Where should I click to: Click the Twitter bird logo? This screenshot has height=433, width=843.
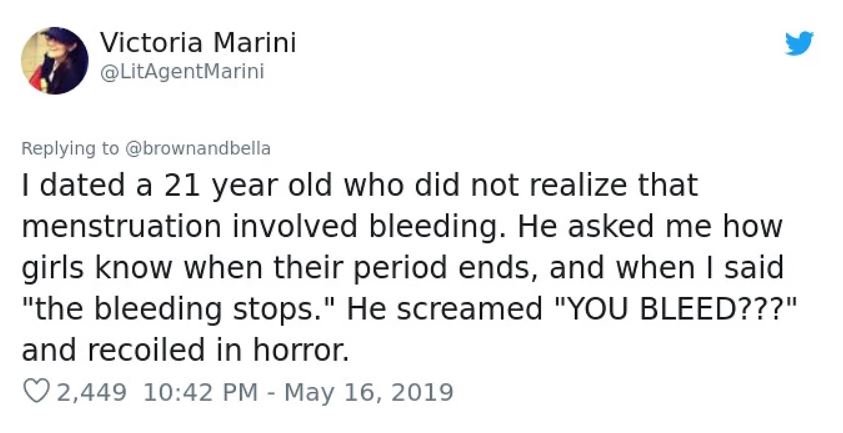point(799,44)
